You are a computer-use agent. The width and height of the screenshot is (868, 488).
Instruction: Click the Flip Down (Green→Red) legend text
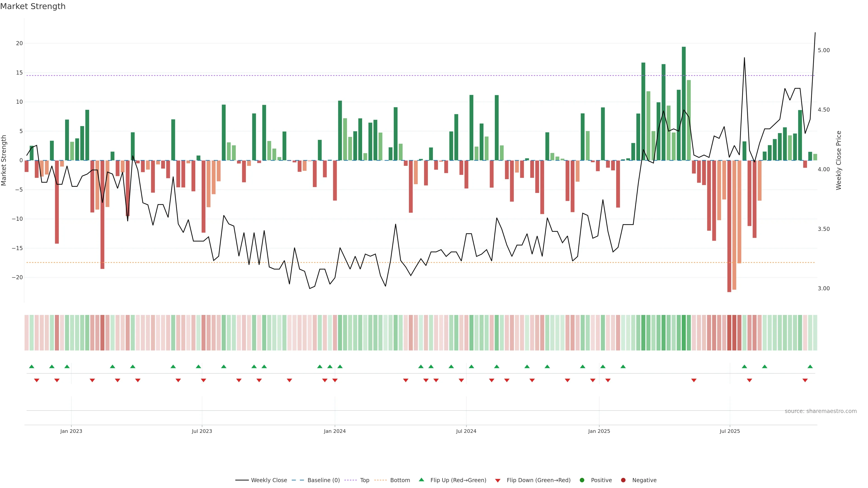(x=538, y=480)
